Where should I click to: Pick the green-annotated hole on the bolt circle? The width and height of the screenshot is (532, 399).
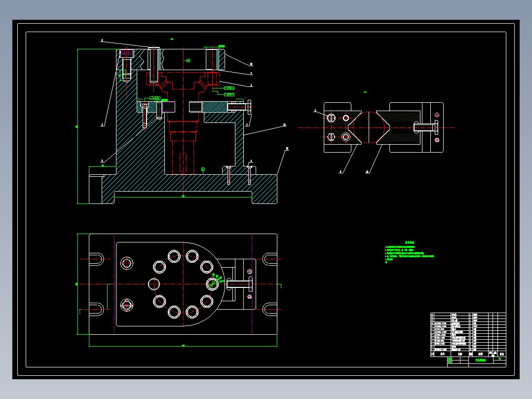(212, 284)
